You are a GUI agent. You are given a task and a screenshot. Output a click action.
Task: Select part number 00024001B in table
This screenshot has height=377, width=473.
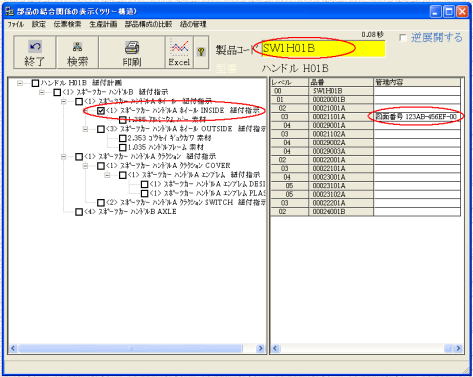click(341, 212)
